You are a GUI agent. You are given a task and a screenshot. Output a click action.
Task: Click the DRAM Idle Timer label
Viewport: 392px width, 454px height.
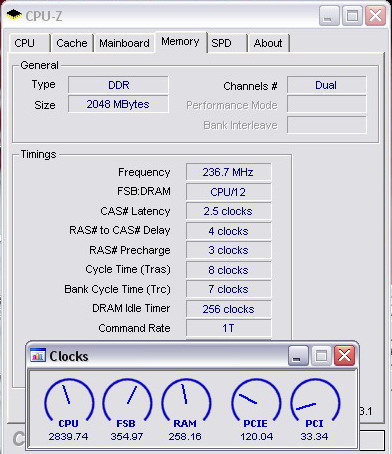(x=131, y=308)
